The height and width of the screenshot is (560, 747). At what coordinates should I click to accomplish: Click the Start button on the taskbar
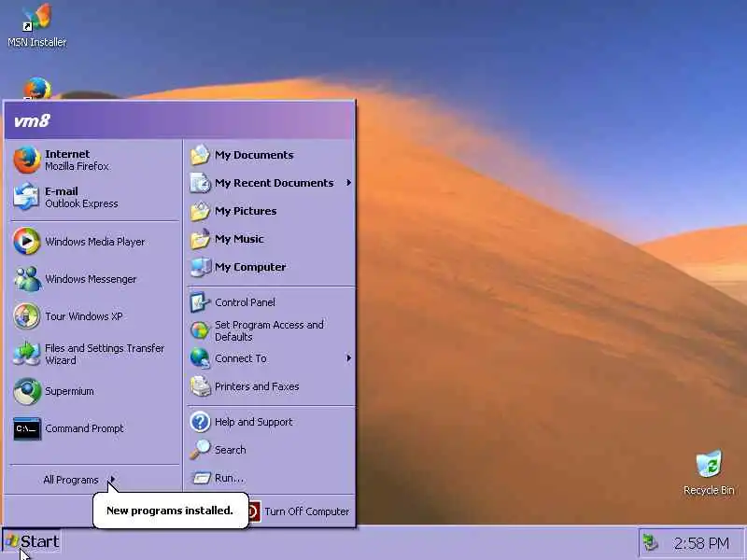pos(32,542)
